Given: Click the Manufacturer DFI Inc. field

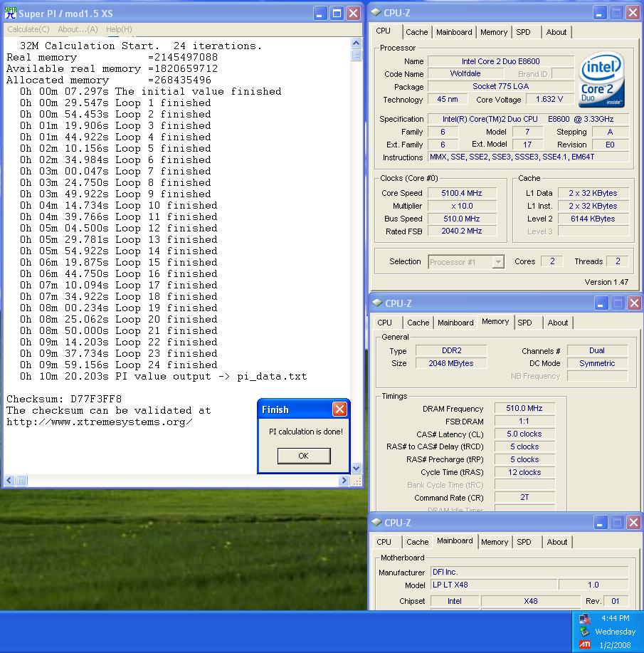Looking at the screenshot, I should point(529,573).
